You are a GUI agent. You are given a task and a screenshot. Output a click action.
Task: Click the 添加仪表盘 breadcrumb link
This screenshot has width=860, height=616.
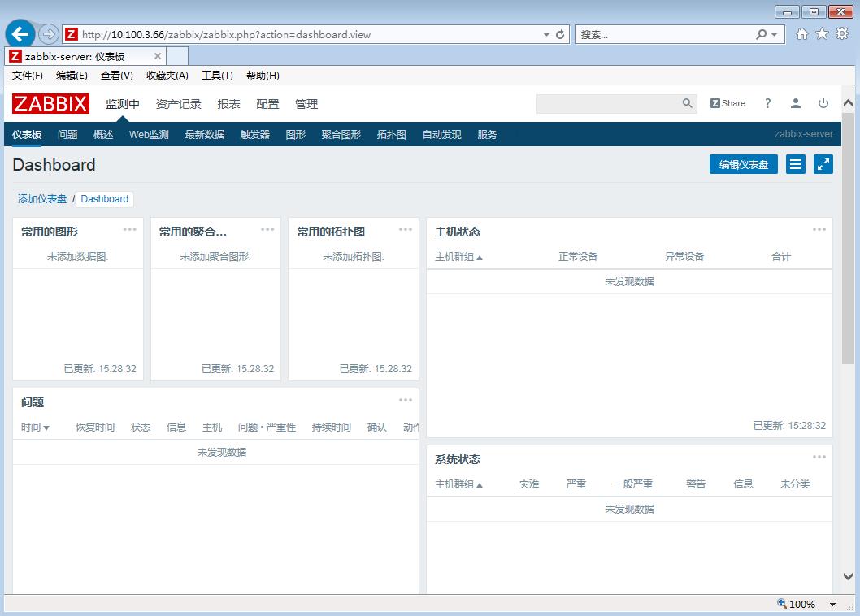click(x=42, y=199)
